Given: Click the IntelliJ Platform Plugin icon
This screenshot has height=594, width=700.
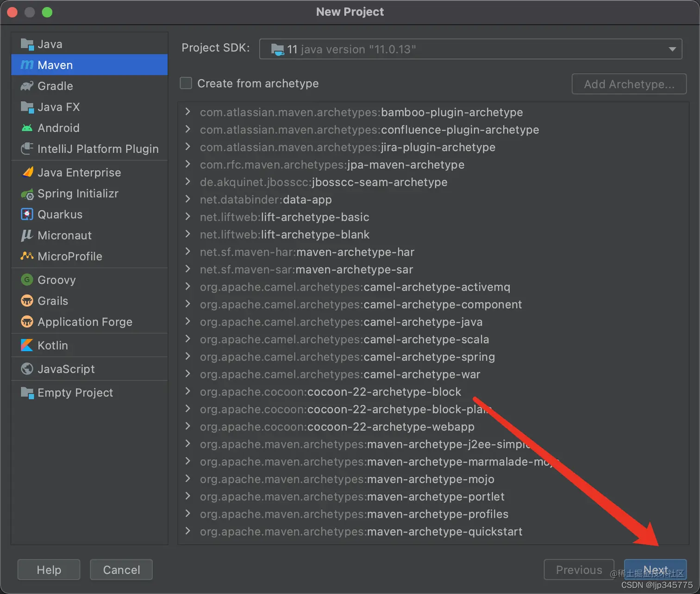Looking at the screenshot, I should click(x=27, y=149).
